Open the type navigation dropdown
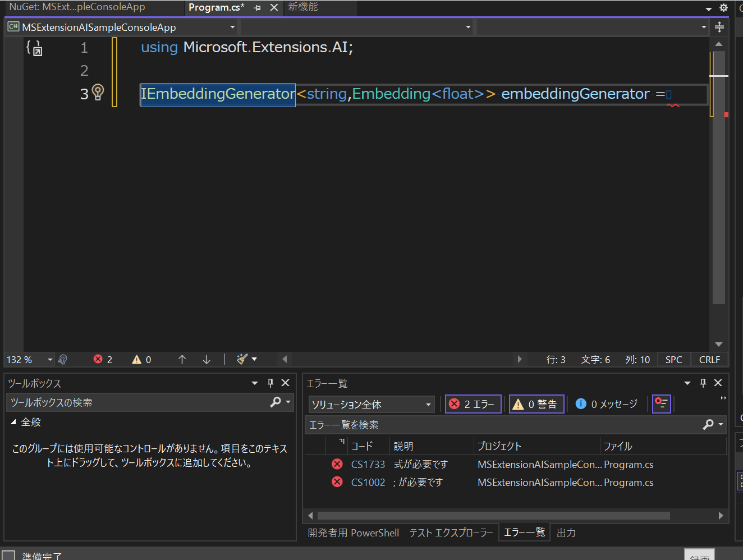This screenshot has width=743, height=560. [357, 27]
